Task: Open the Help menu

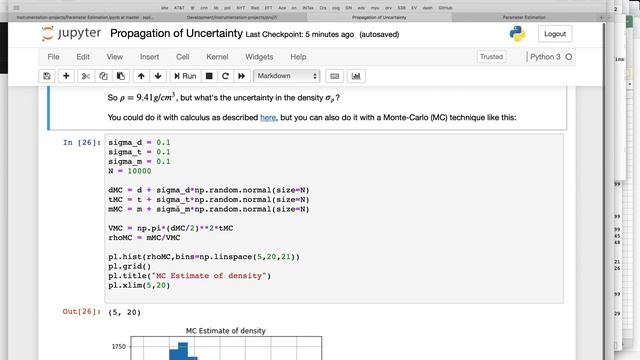Action: tap(298, 57)
